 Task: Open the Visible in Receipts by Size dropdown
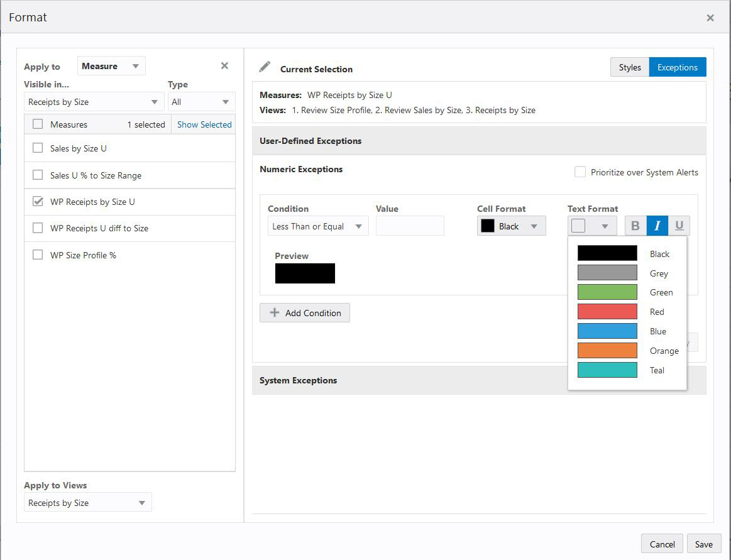(x=94, y=102)
